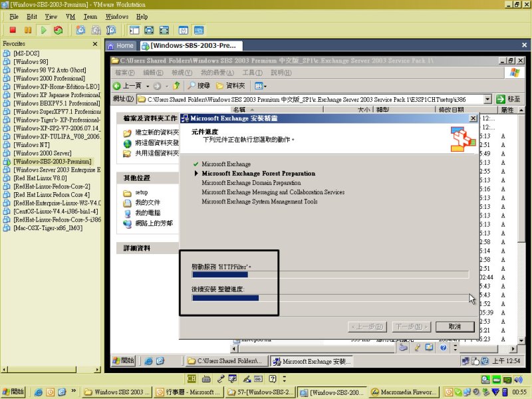Image resolution: width=532 pixels, height=399 pixels.
Task: Switch to the Home tab
Action: click(121, 45)
